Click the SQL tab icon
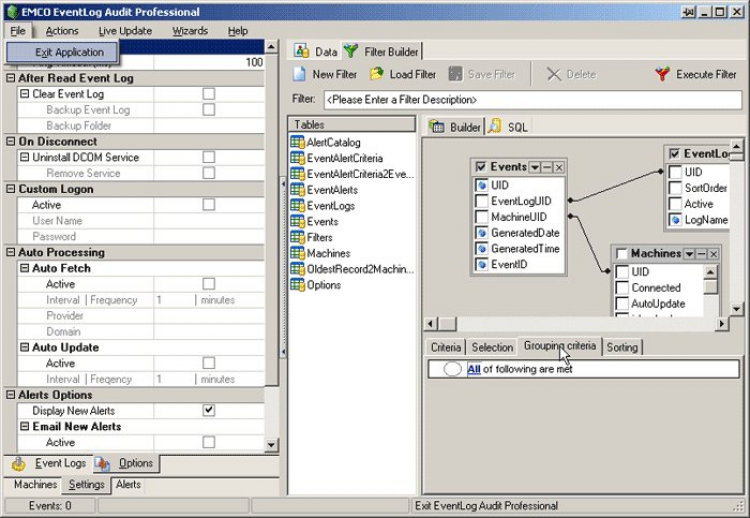750x518 pixels. (495, 126)
